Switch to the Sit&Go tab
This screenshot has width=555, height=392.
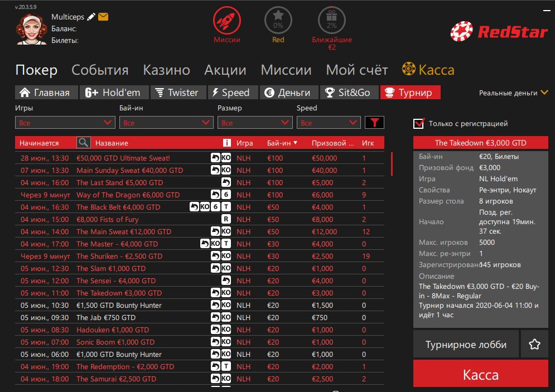(x=349, y=93)
